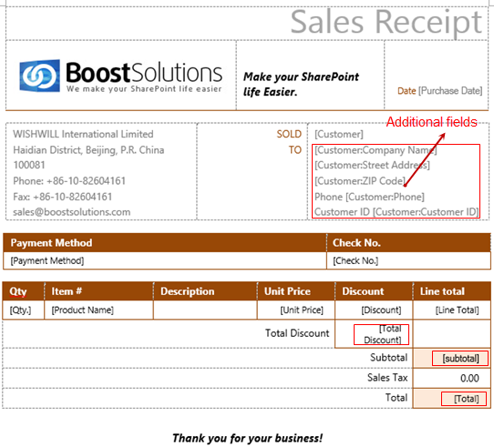Click 'Thank you for your business!' footer
494x448 pixels.
click(x=247, y=438)
